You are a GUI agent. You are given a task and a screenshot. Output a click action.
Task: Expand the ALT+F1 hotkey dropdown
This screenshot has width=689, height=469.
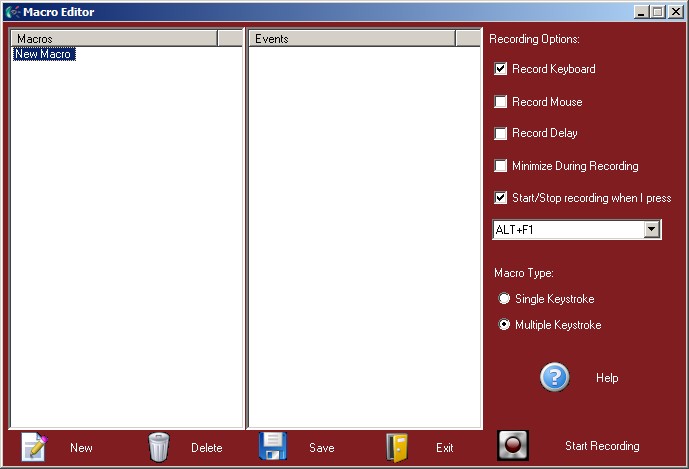[652, 230]
